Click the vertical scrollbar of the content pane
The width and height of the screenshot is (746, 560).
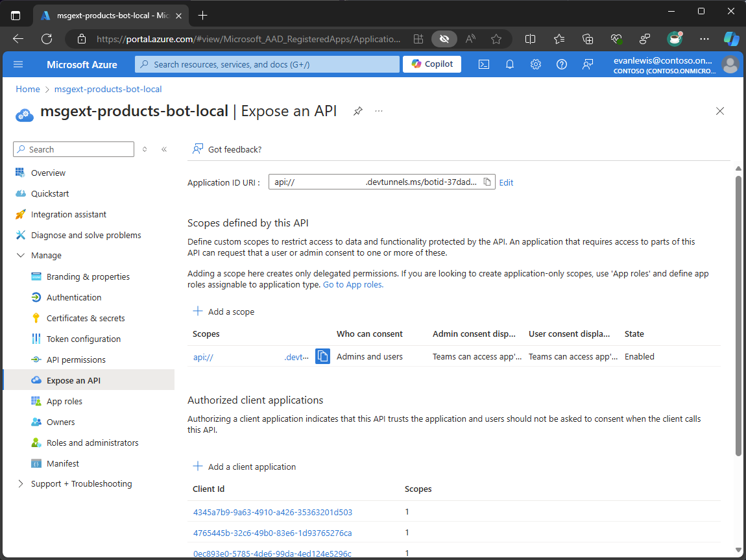tap(738, 315)
